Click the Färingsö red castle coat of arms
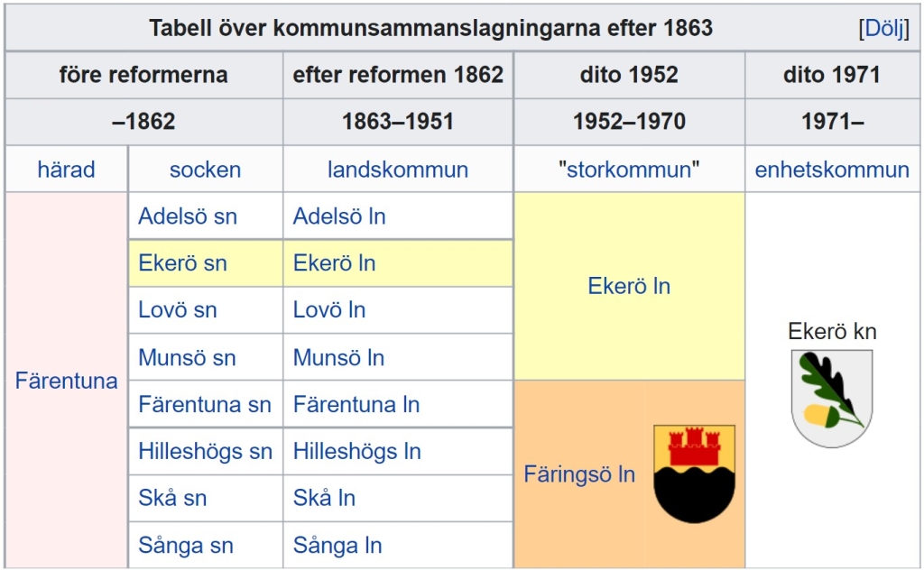Screen dimensions: 924x570 tap(694, 473)
